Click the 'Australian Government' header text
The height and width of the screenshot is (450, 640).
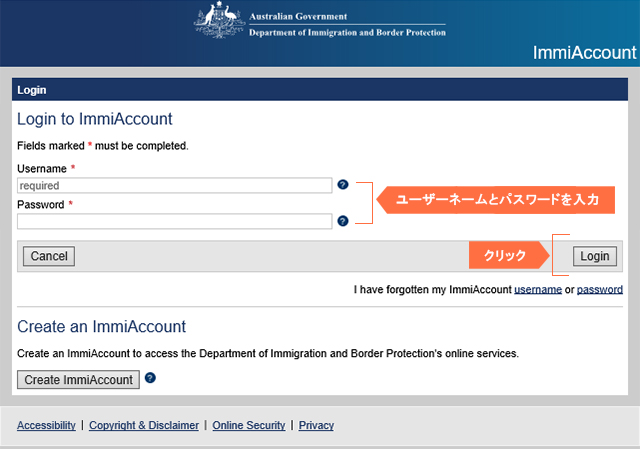click(298, 17)
